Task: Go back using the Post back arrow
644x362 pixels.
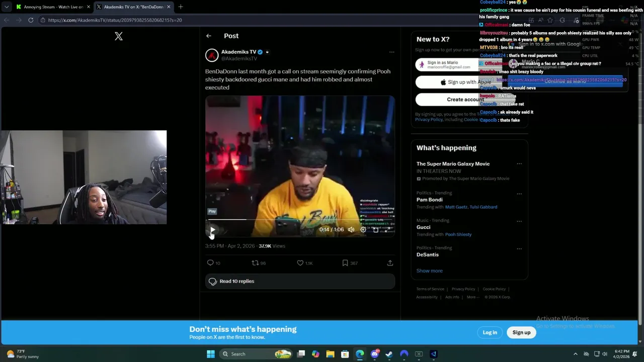Action: tap(209, 36)
